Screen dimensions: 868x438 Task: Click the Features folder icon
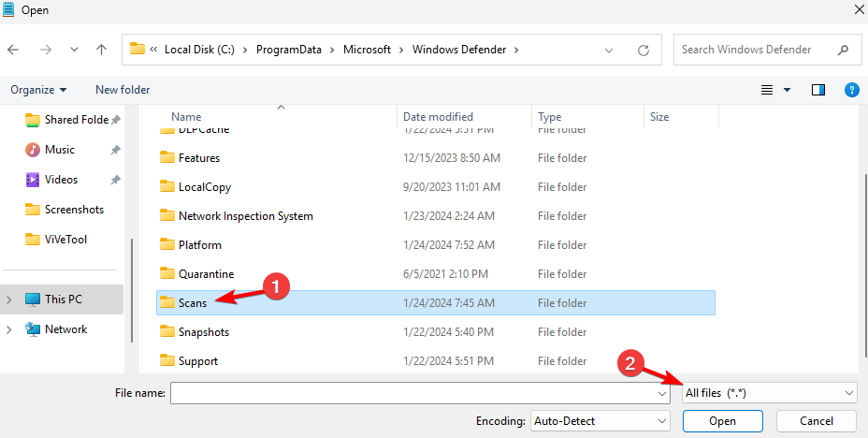(167, 158)
